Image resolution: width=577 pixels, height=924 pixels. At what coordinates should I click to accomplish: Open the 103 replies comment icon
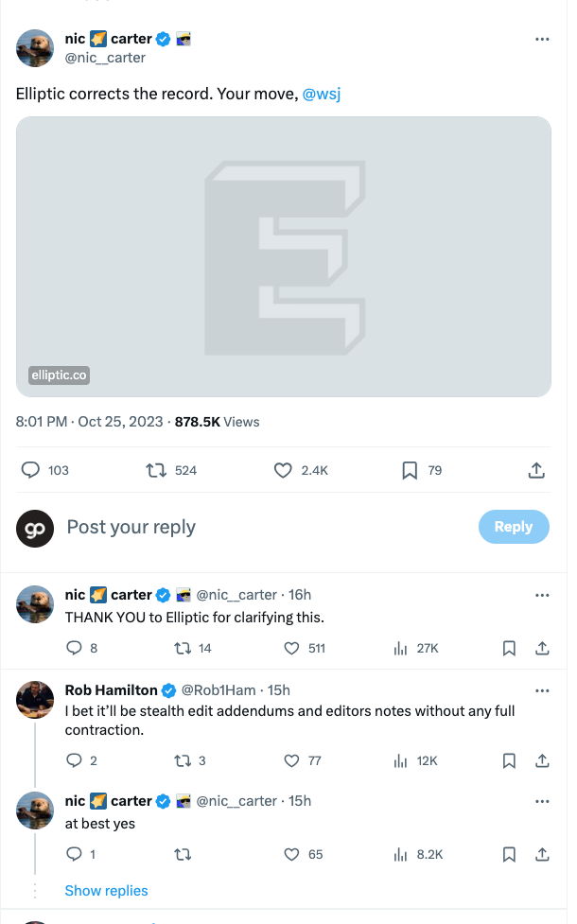[30, 470]
